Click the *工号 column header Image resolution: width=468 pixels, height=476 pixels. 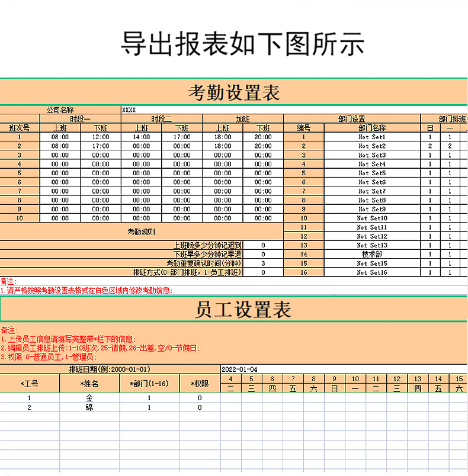pyautogui.click(x=30, y=384)
